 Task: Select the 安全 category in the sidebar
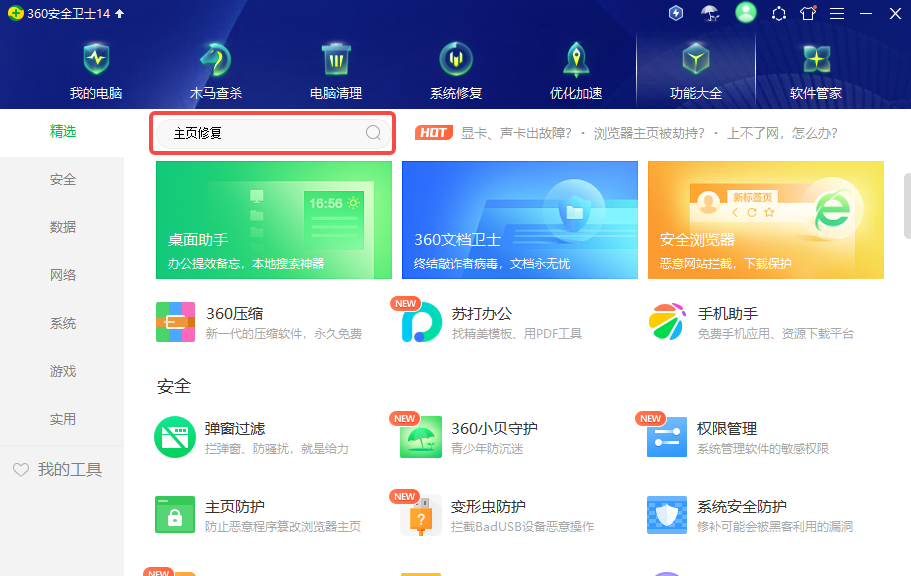[x=62, y=179]
